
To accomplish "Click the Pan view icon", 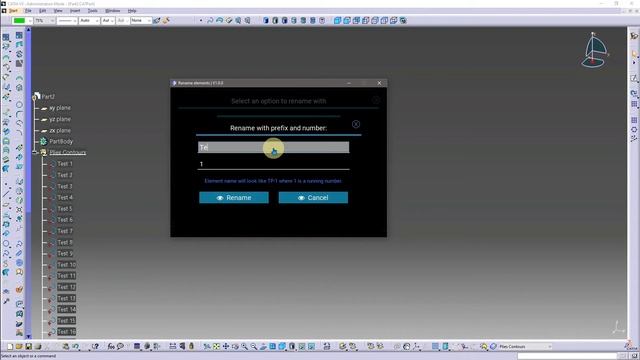I will pos(226,347).
